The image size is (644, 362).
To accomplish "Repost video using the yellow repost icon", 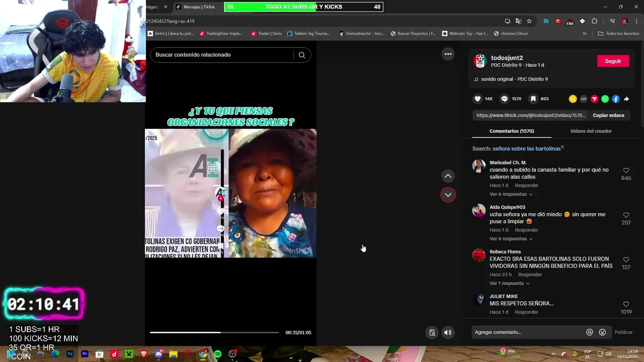I will click(x=573, y=99).
